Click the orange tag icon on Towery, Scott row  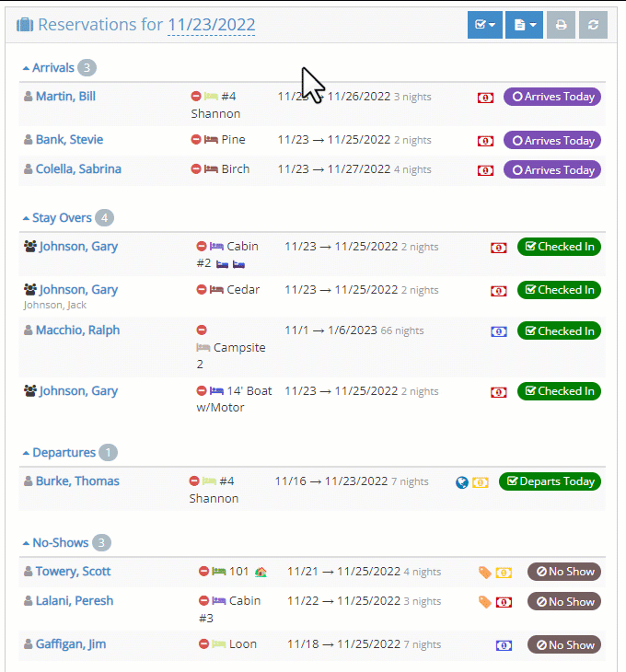point(485,573)
